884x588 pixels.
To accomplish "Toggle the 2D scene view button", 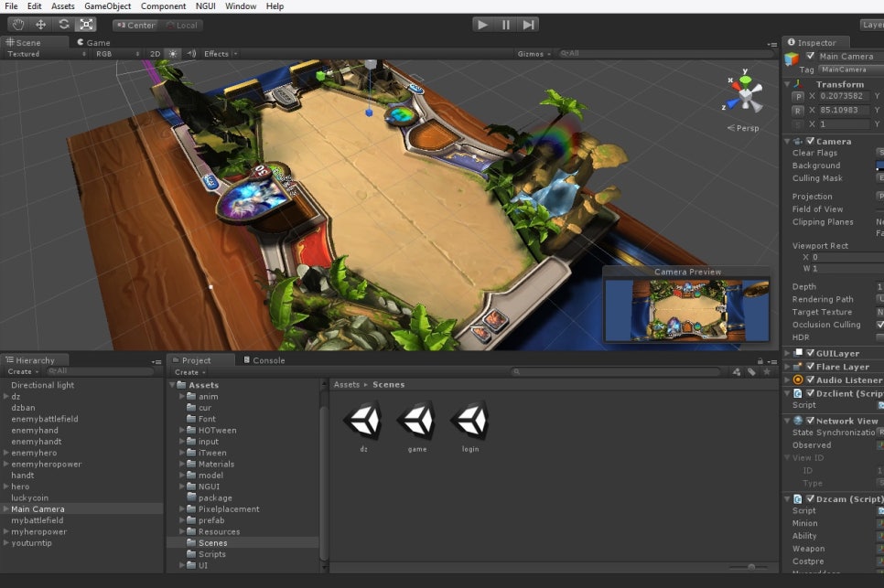I will [x=155, y=54].
